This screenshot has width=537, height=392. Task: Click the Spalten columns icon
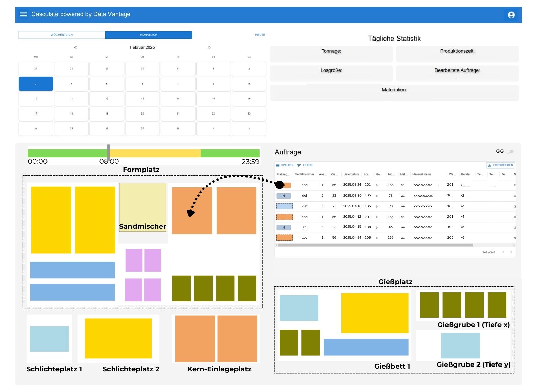click(278, 165)
